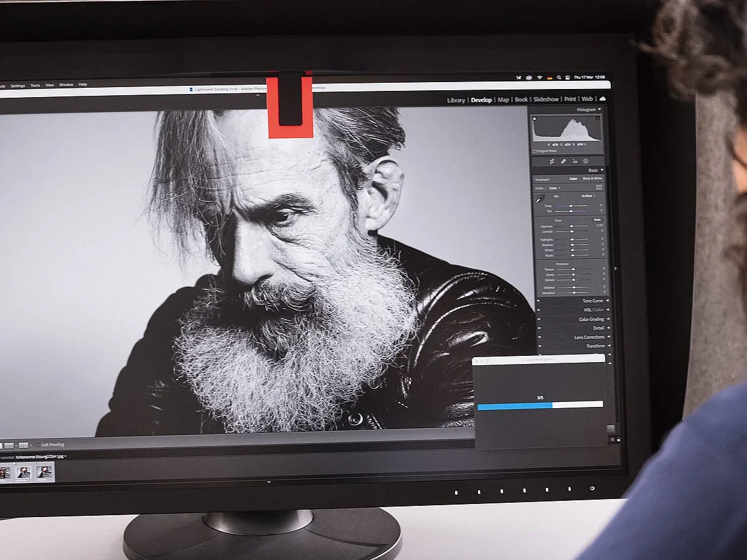Click the Wi-Fi icon in macOS menu bar

[540, 77]
